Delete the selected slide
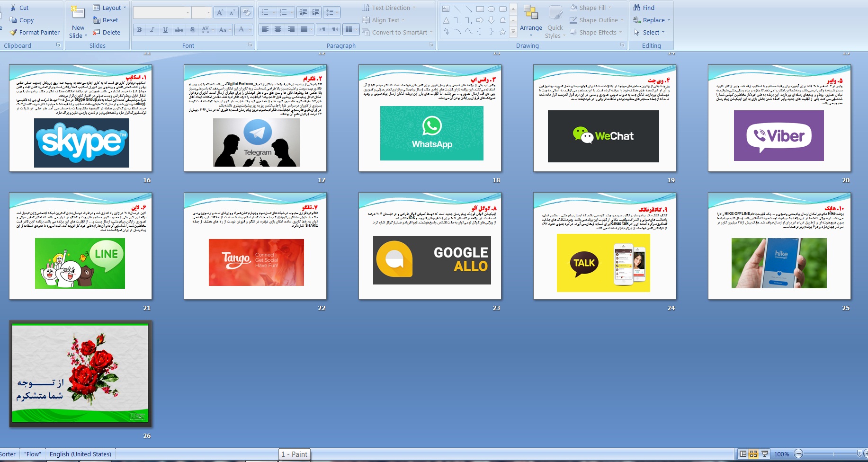868x462 pixels. click(107, 32)
